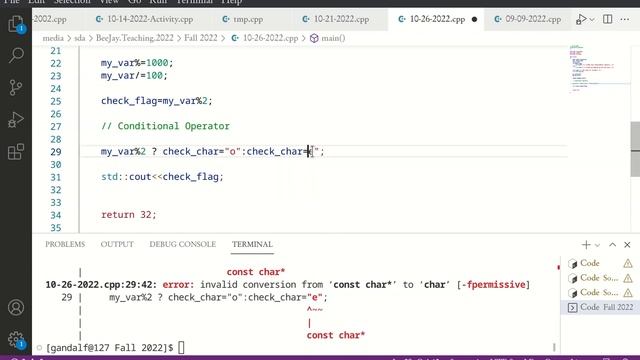Click line number 34 in gutter
Image resolution: width=640 pixels, height=360 pixels.
[x=56, y=215]
